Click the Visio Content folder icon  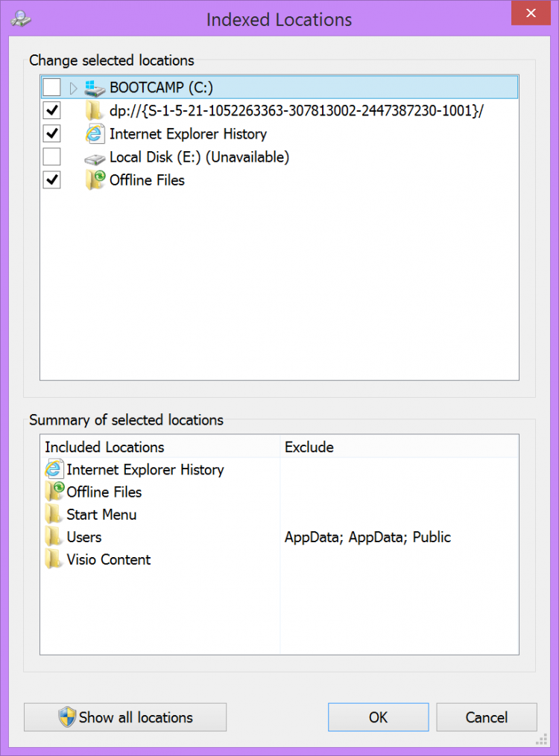tap(53, 559)
